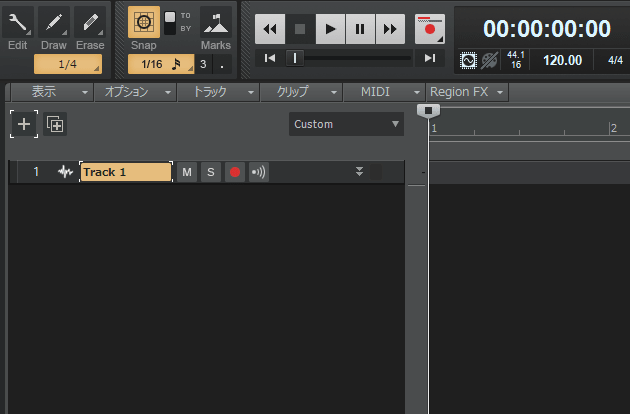Arm Track 1 for recording
This screenshot has width=630, height=414.
pyautogui.click(x=235, y=172)
